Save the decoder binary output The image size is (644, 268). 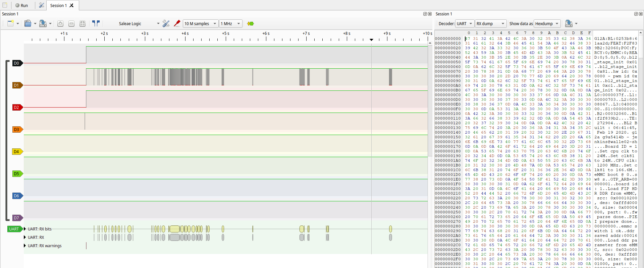tap(569, 23)
